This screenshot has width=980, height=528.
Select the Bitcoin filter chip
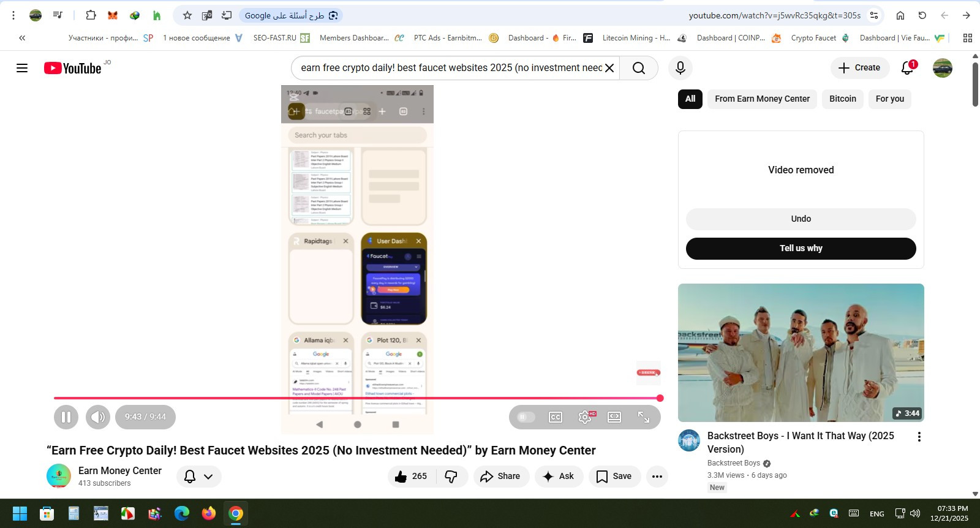(x=843, y=99)
